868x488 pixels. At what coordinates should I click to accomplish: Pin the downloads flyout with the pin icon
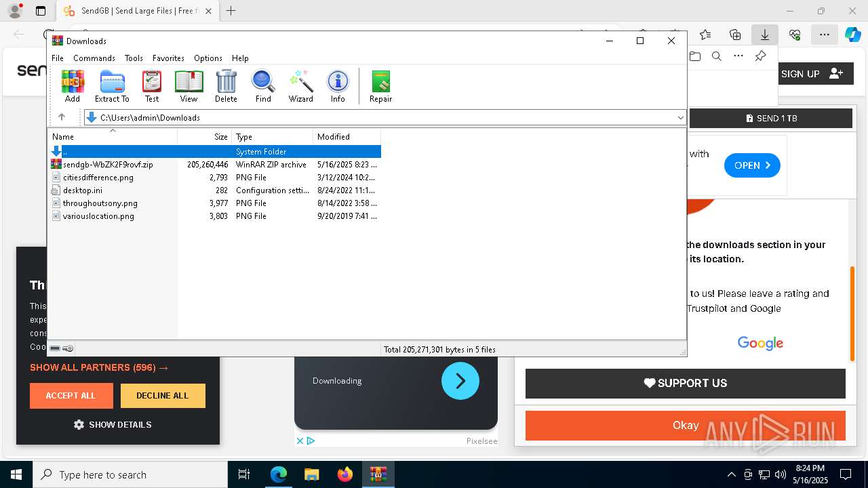point(760,56)
